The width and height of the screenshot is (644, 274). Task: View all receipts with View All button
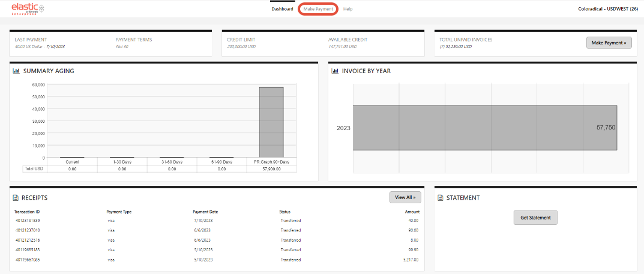coord(405,197)
